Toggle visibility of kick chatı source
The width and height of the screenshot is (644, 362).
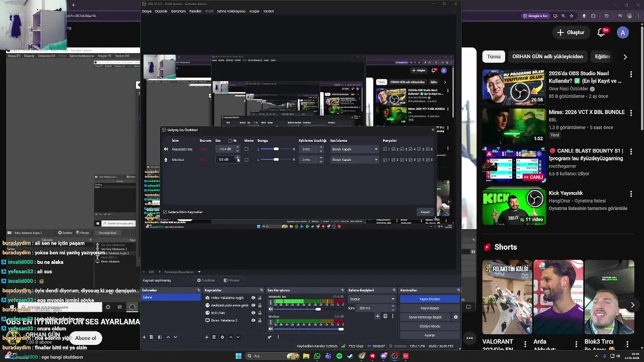253,313
